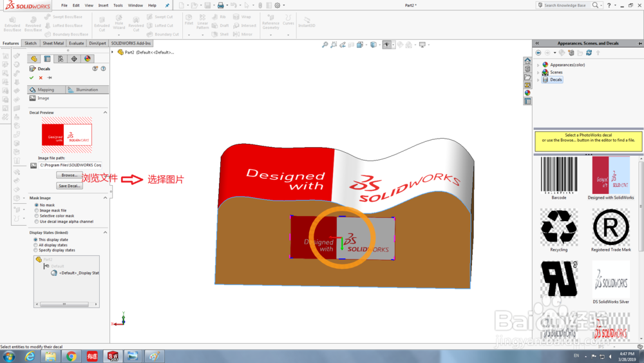644x363 pixels.
Task: Open the Options gear icon
Action: [x=277, y=5]
